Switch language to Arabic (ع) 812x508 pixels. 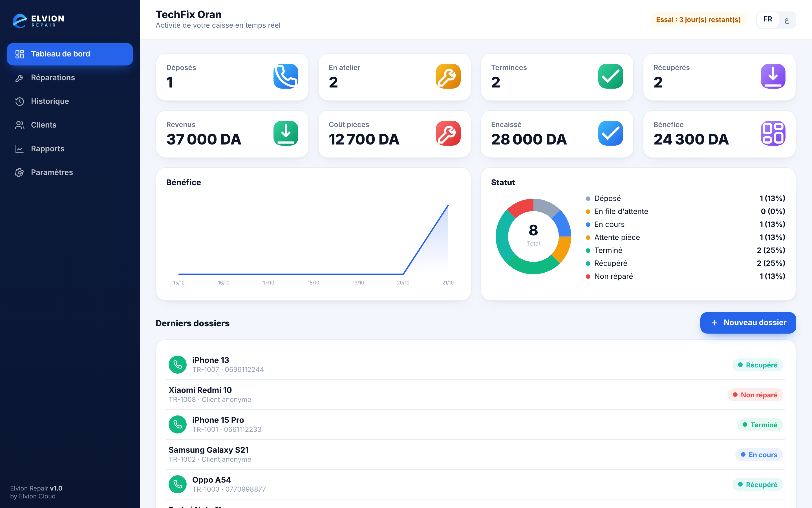(787, 20)
